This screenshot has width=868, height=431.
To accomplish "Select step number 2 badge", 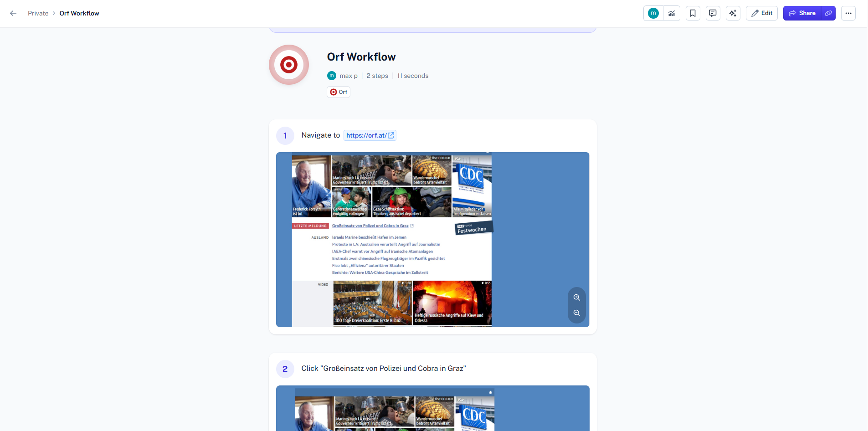I will click(285, 369).
